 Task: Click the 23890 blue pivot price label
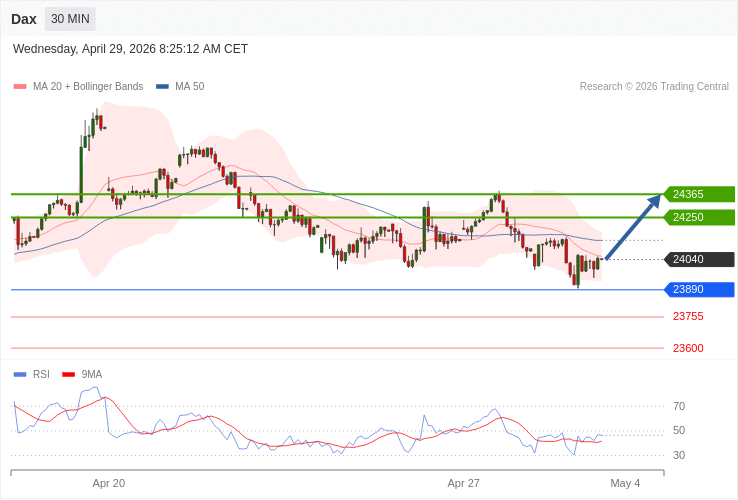(700, 289)
